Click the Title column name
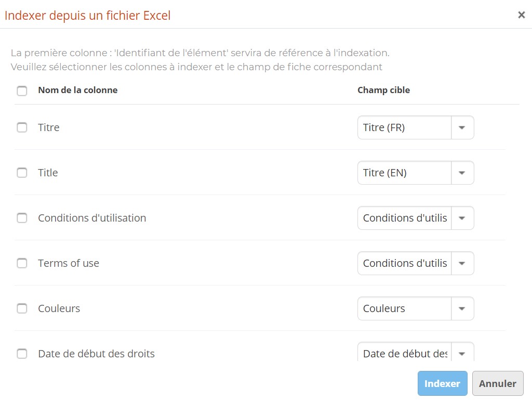 click(48, 173)
